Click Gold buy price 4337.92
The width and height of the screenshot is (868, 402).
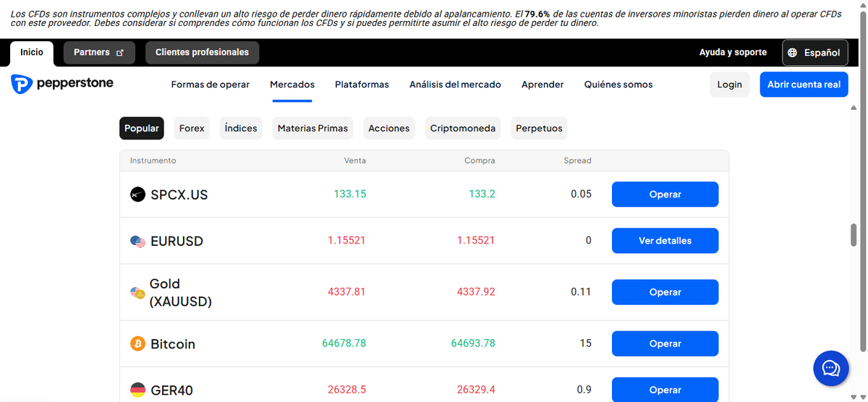click(x=476, y=292)
